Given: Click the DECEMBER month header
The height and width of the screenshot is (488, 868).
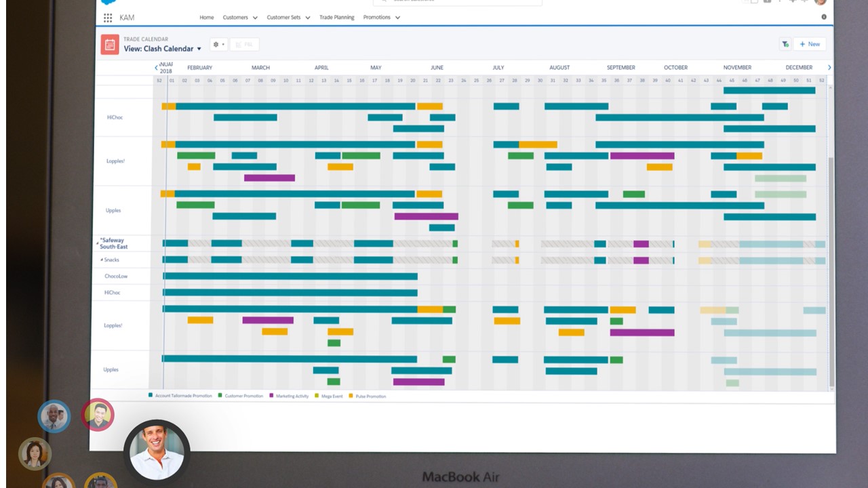Looking at the screenshot, I should pos(799,68).
